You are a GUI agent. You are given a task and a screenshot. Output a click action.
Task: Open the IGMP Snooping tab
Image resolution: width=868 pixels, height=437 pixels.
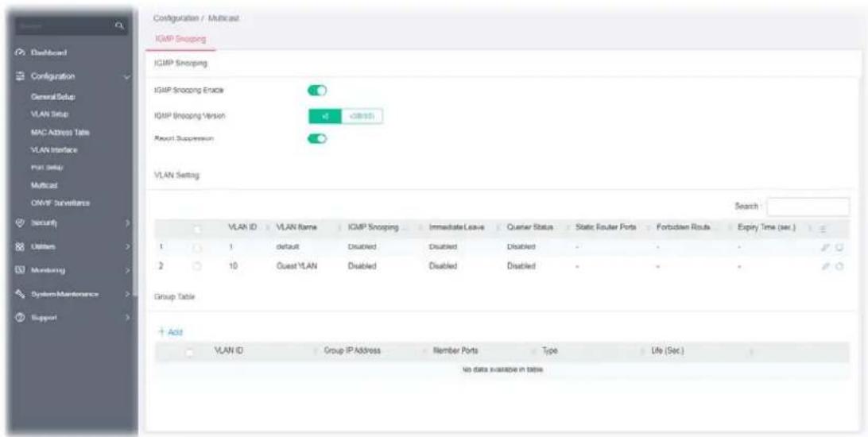(x=180, y=39)
